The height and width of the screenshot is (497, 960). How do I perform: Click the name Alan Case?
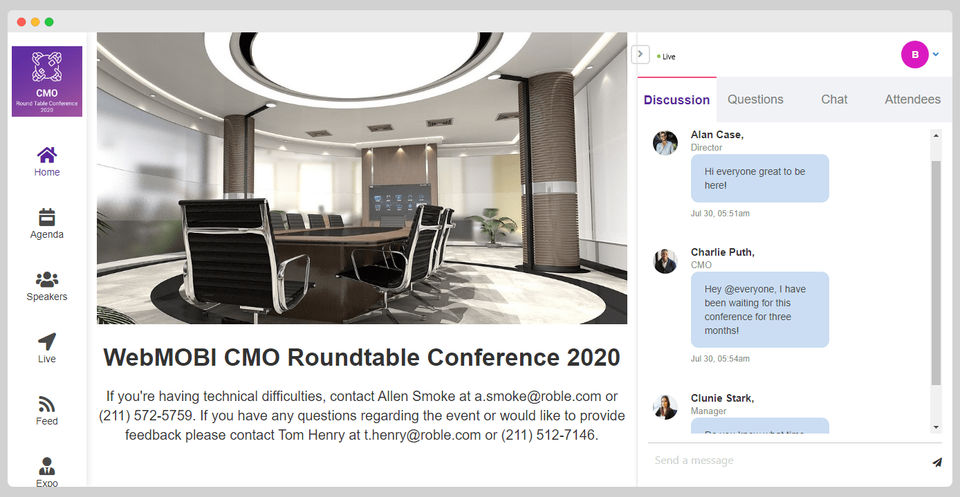click(x=717, y=135)
